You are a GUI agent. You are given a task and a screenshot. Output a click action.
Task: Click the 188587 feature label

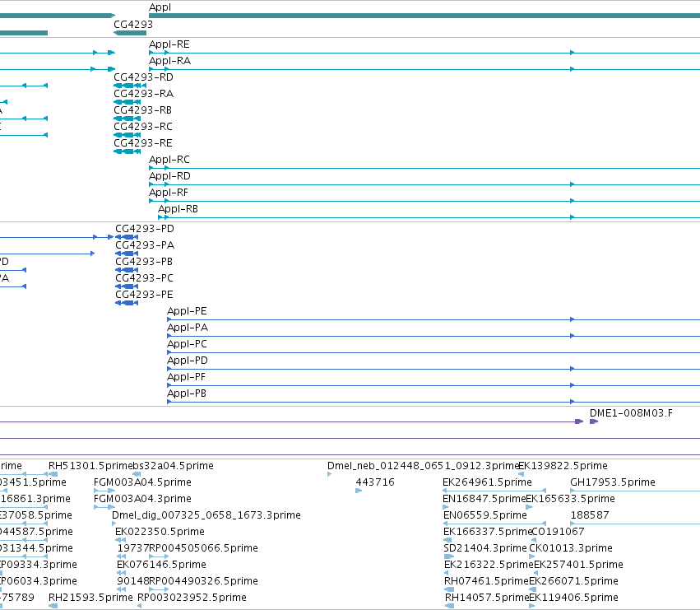(x=590, y=515)
